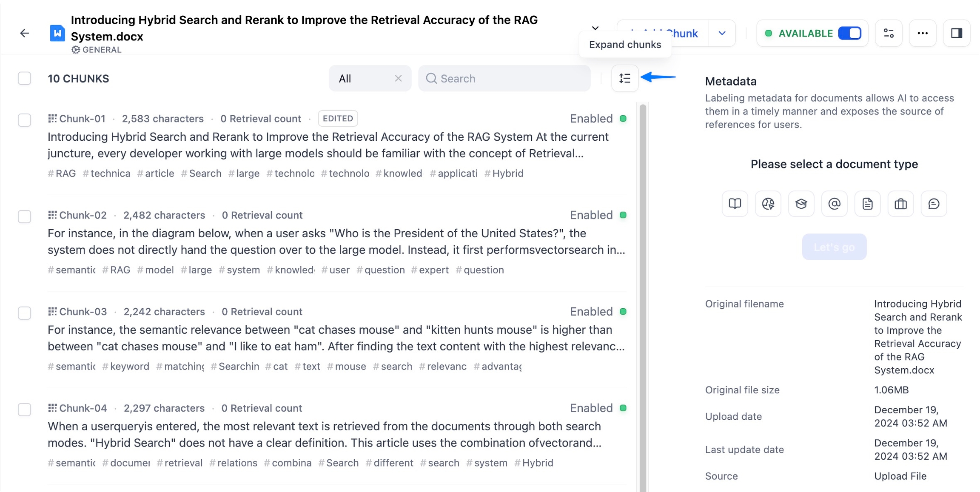
Task: Select the Business document briefcase icon
Action: [x=900, y=204]
